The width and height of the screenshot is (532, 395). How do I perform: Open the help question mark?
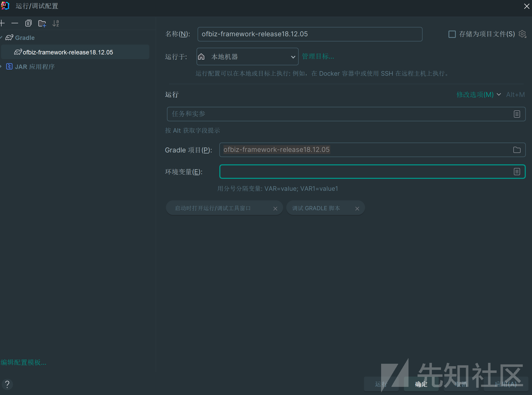[7, 384]
